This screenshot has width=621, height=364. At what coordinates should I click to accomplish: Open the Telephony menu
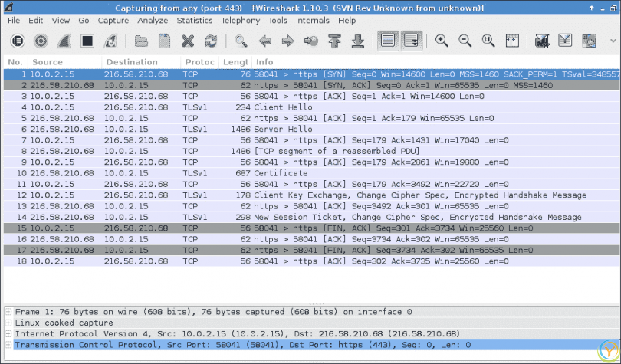click(241, 21)
